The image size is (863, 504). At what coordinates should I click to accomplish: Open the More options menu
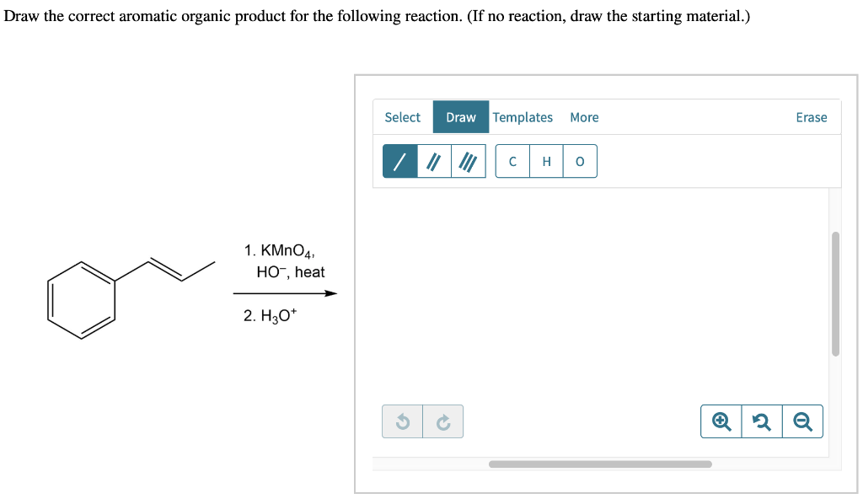[584, 117]
